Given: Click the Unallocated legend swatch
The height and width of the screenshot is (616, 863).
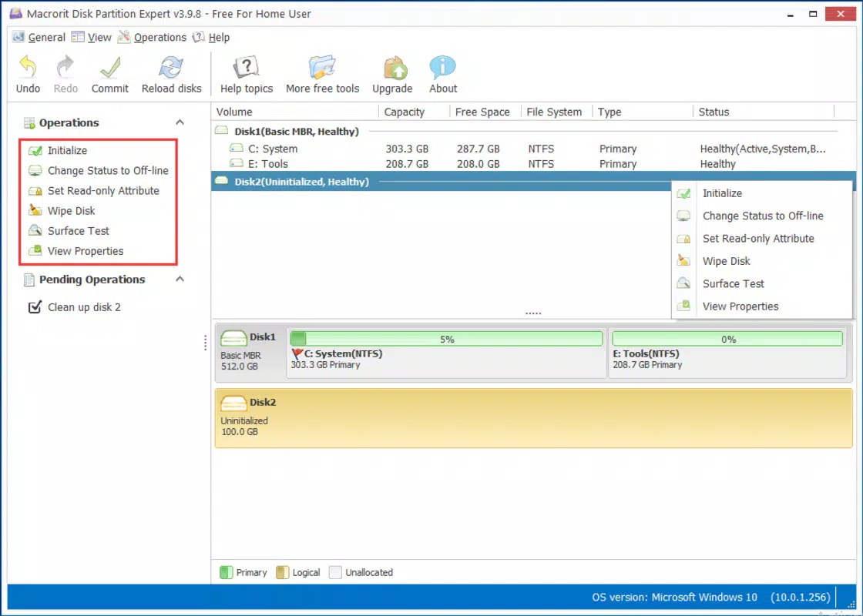Looking at the screenshot, I should [x=335, y=573].
